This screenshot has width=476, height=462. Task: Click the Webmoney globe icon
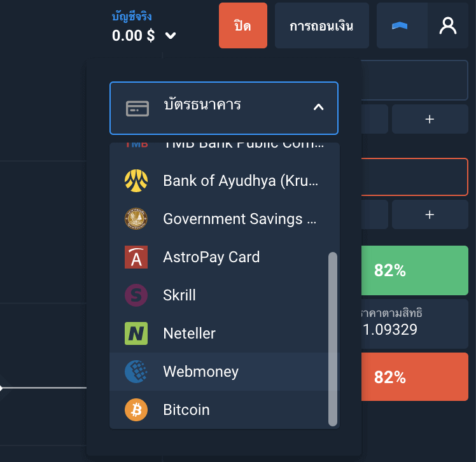coord(136,372)
